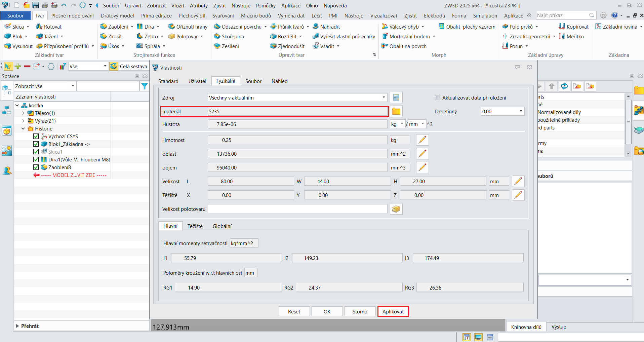The image size is (644, 342).
Task: Select the Rotovat tool in ribbon
Action: coord(49,27)
